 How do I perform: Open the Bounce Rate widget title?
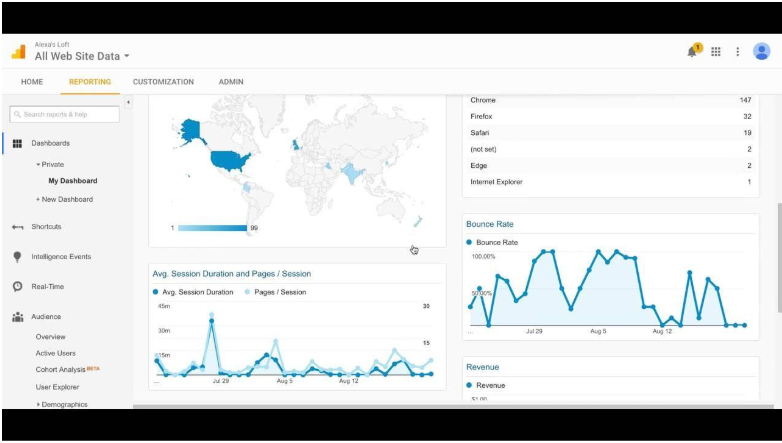pyautogui.click(x=489, y=224)
